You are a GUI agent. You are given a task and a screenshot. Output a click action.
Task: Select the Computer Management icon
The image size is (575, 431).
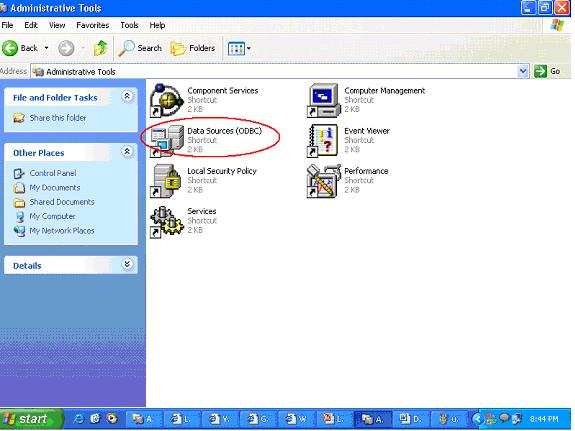(323, 100)
